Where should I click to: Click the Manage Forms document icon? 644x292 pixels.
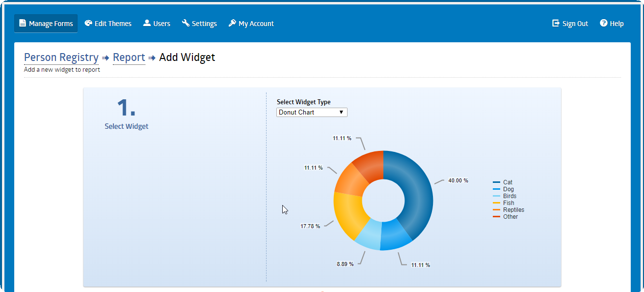tap(23, 23)
